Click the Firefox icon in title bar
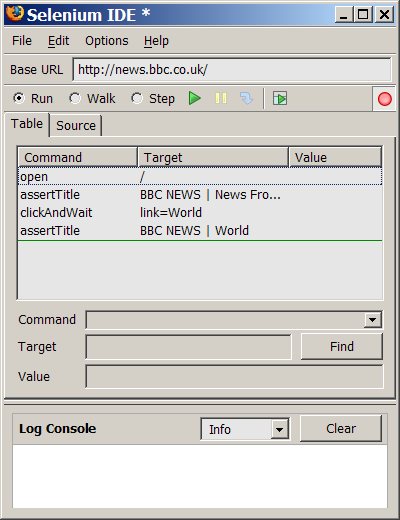The image size is (400, 520). (x=15, y=14)
